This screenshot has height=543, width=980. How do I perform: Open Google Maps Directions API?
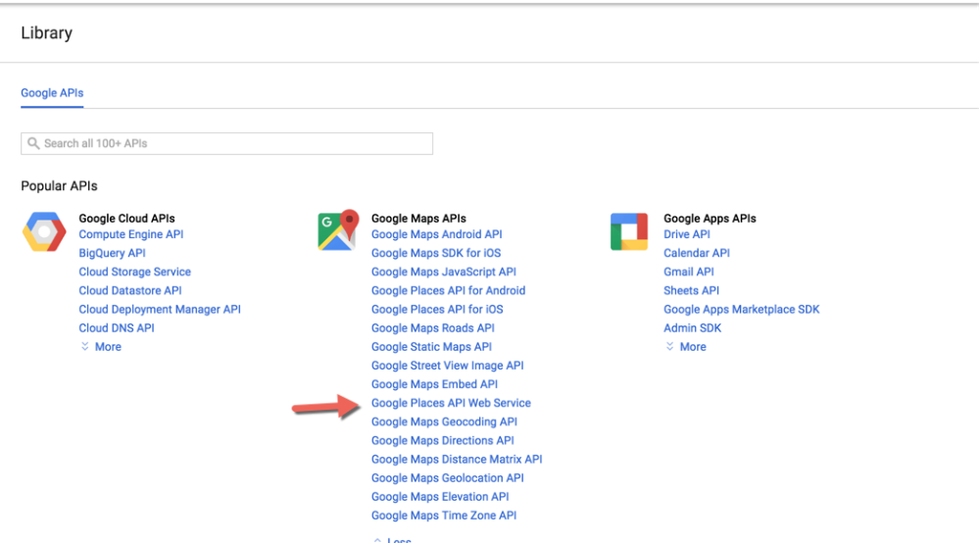[x=443, y=440]
